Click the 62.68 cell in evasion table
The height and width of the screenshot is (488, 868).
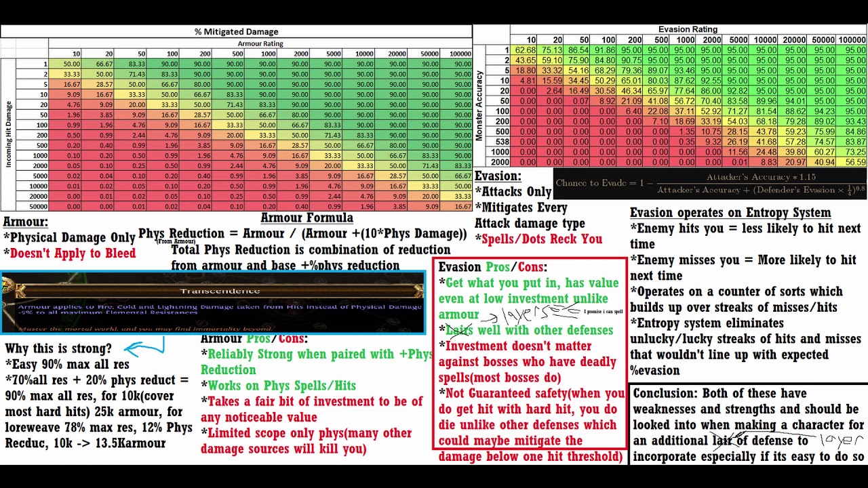[526, 50]
